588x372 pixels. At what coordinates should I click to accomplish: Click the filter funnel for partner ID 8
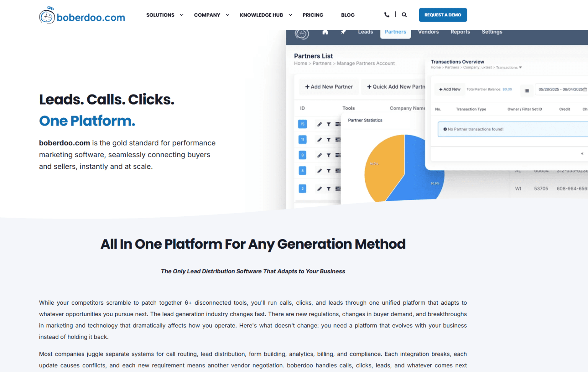[x=328, y=171]
